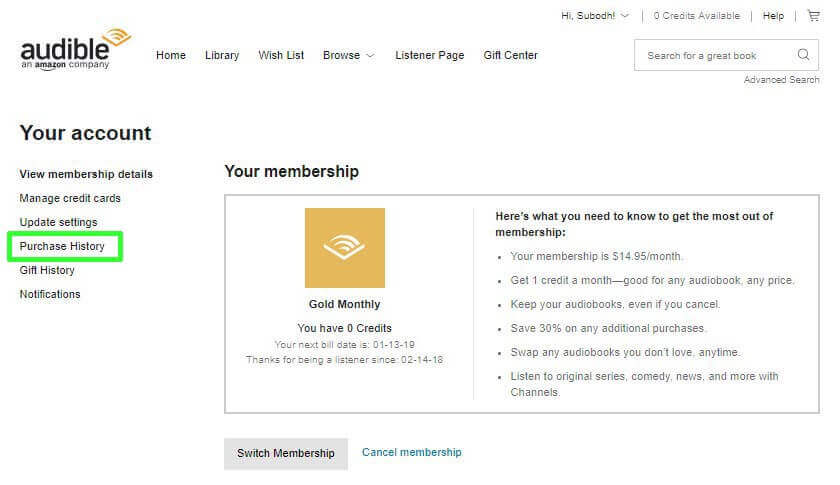Open the Gift Center page
The height and width of the screenshot is (485, 840).
[510, 55]
